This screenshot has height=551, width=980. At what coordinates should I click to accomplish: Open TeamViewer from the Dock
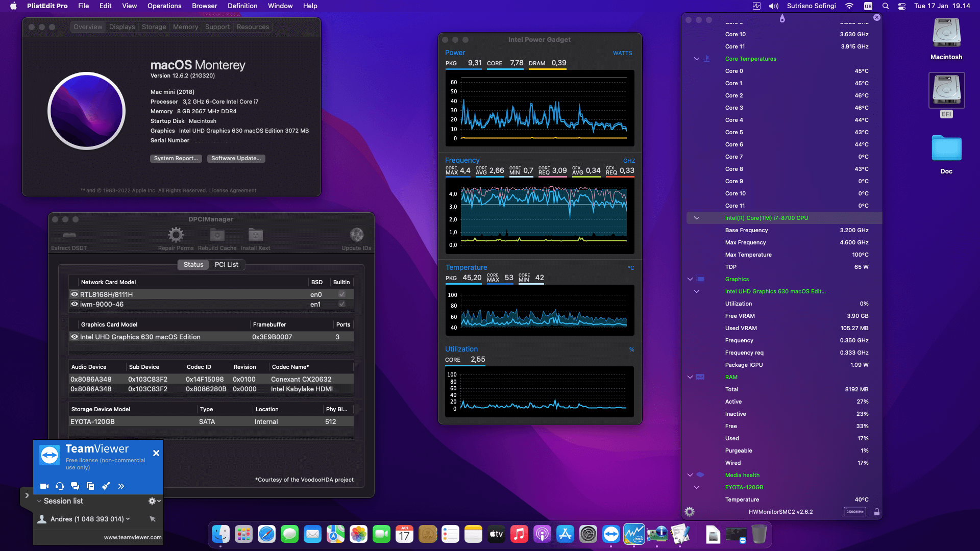(x=611, y=535)
